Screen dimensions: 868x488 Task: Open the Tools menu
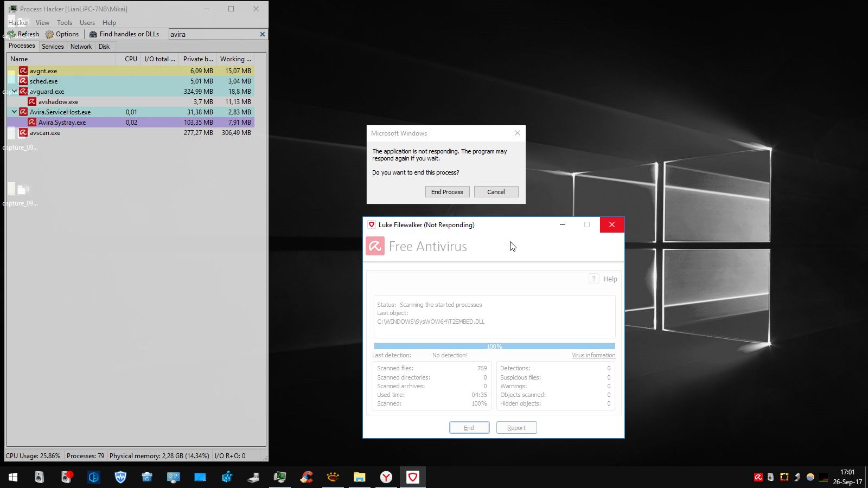point(65,23)
